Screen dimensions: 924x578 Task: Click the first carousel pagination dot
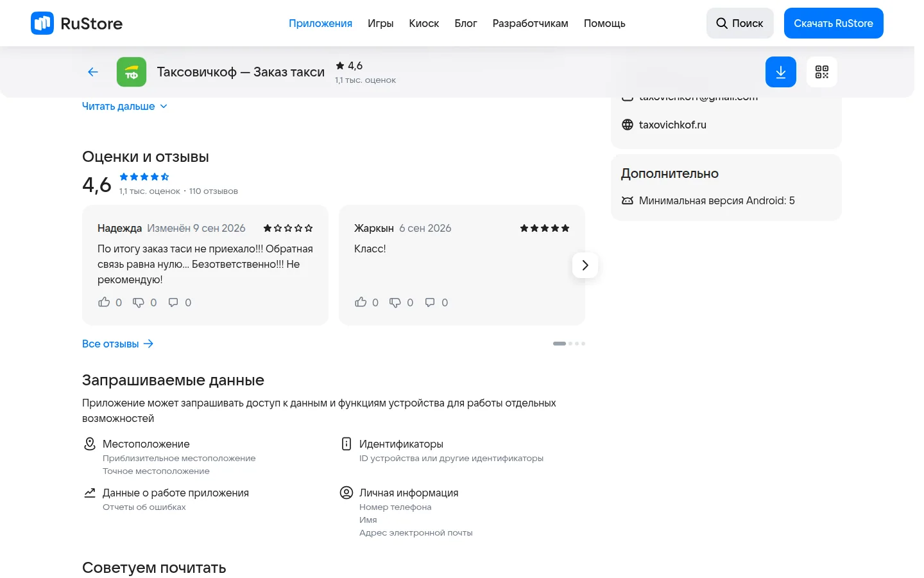560,344
